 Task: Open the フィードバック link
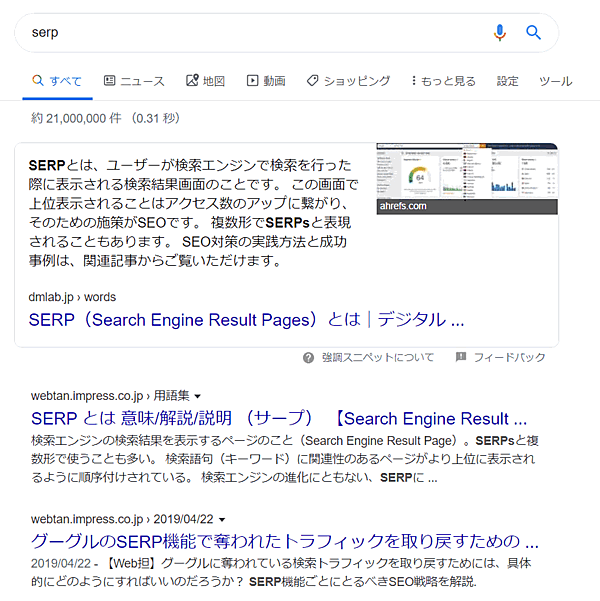pos(510,358)
